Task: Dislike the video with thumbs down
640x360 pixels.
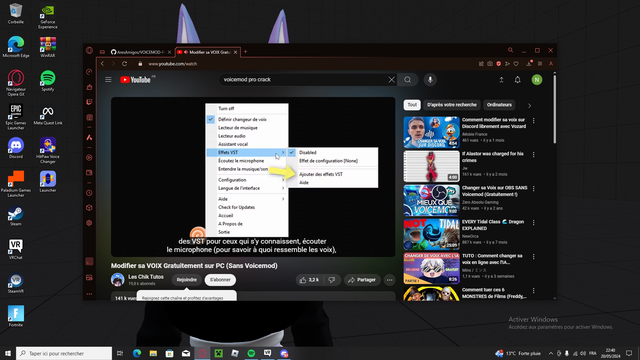Action: point(332,280)
